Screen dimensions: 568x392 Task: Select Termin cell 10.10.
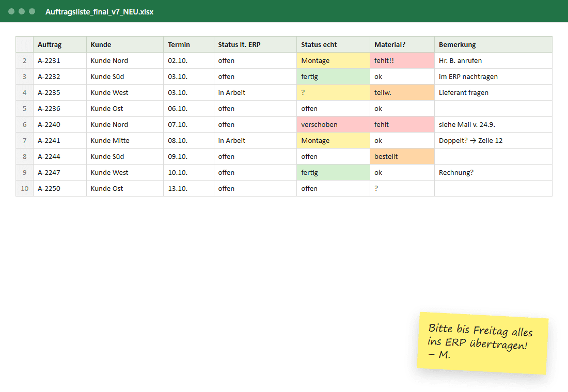point(188,173)
